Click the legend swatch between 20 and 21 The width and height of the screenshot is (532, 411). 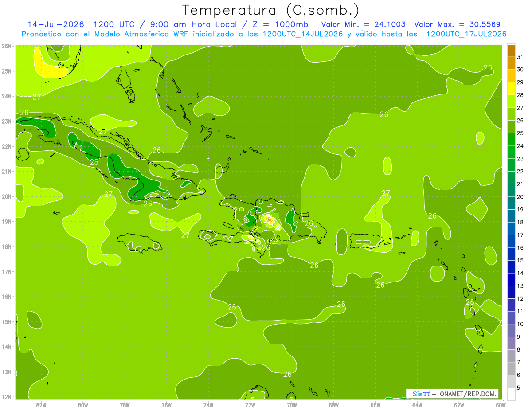511,191
